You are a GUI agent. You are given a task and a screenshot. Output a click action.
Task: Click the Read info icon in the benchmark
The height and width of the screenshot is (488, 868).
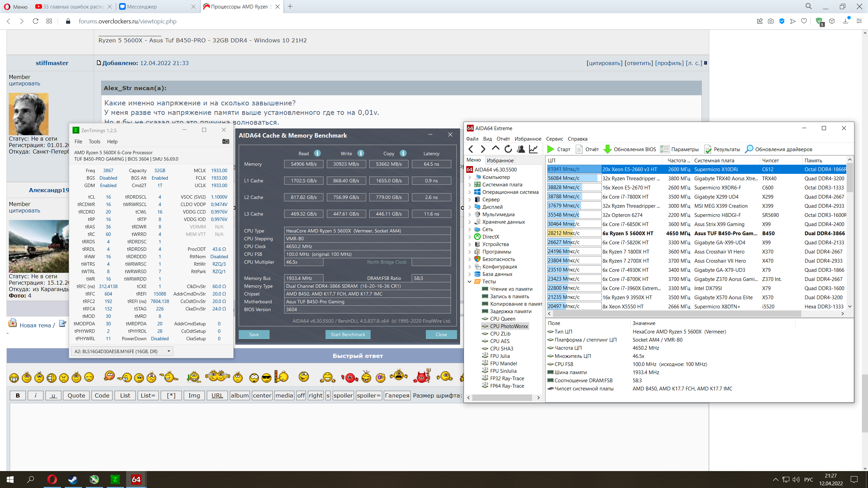point(317,153)
